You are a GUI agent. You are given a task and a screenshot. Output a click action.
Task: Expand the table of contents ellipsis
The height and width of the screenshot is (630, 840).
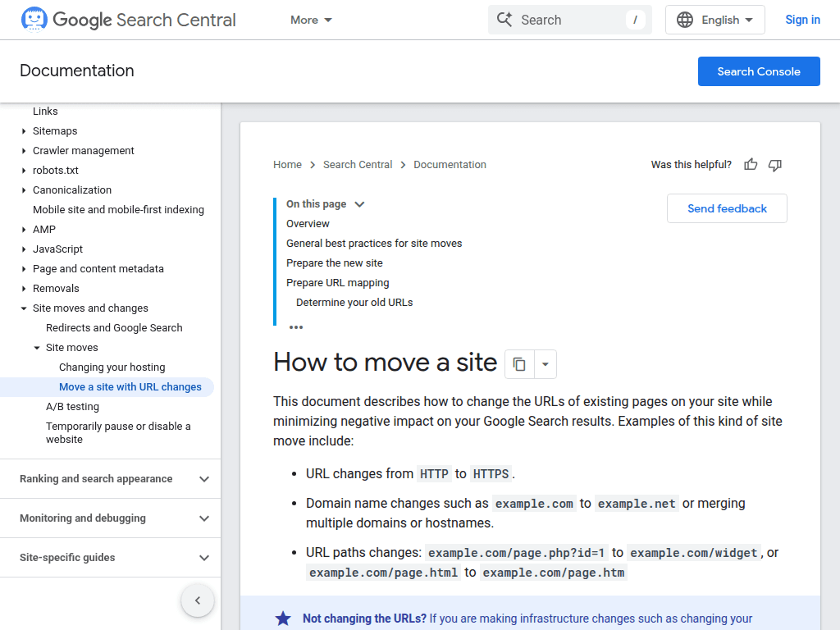(x=295, y=326)
